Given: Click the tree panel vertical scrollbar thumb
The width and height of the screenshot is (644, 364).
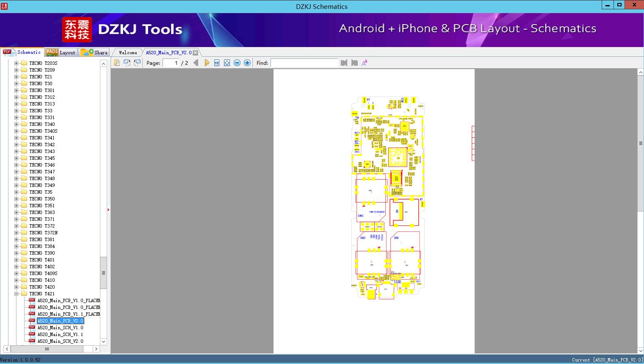Looking at the screenshot, I should click(103, 273).
